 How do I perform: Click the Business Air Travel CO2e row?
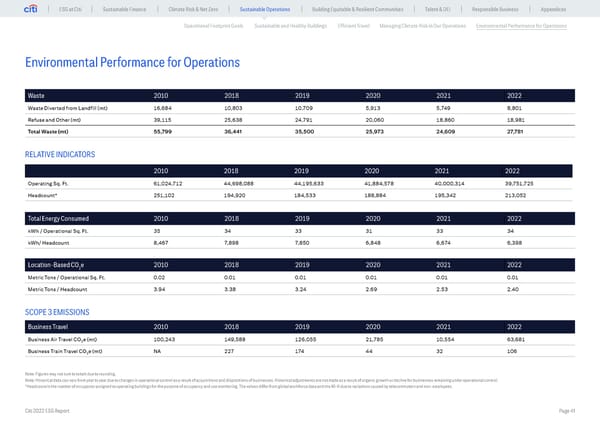(299, 340)
